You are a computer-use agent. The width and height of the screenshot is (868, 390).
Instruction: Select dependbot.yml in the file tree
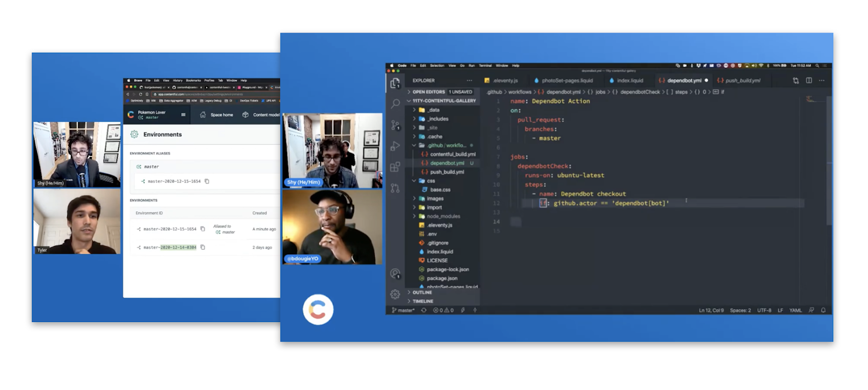click(443, 163)
